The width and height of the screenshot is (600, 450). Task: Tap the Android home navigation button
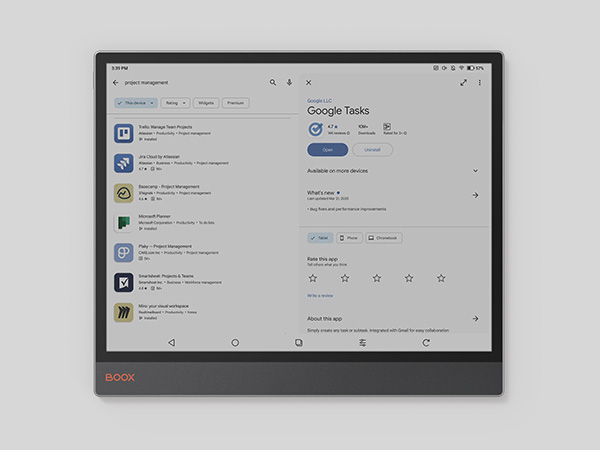(235, 342)
